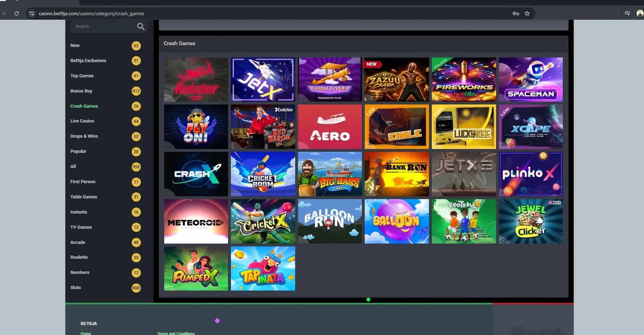Click the address bar URL
This screenshot has height=335, width=644.
(x=91, y=13)
